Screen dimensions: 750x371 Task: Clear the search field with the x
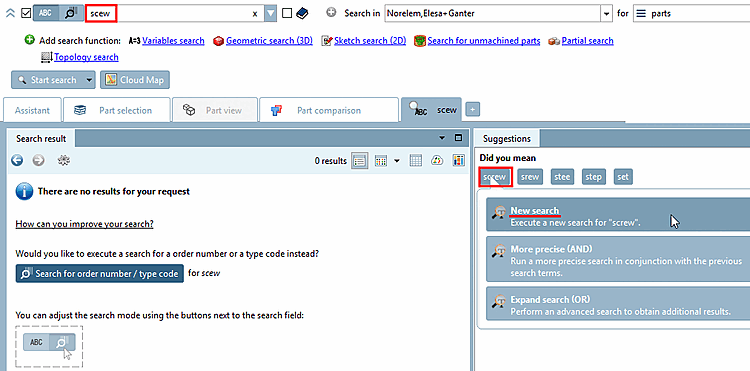tap(255, 14)
